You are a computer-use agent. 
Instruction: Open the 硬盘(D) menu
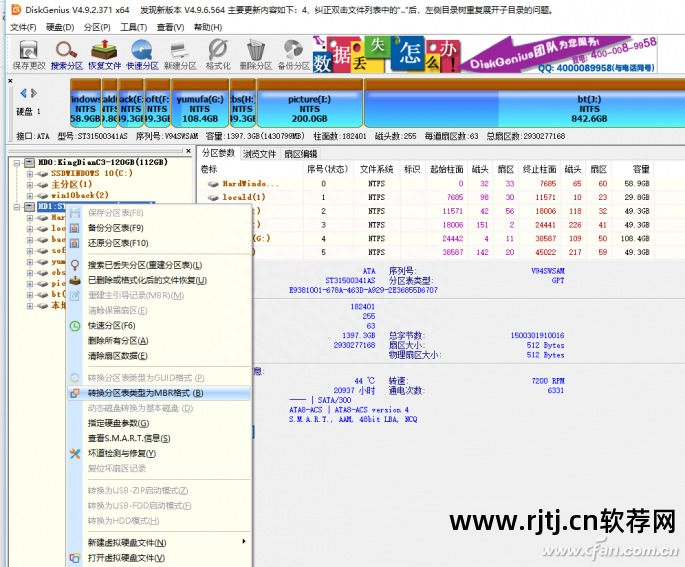(60, 27)
